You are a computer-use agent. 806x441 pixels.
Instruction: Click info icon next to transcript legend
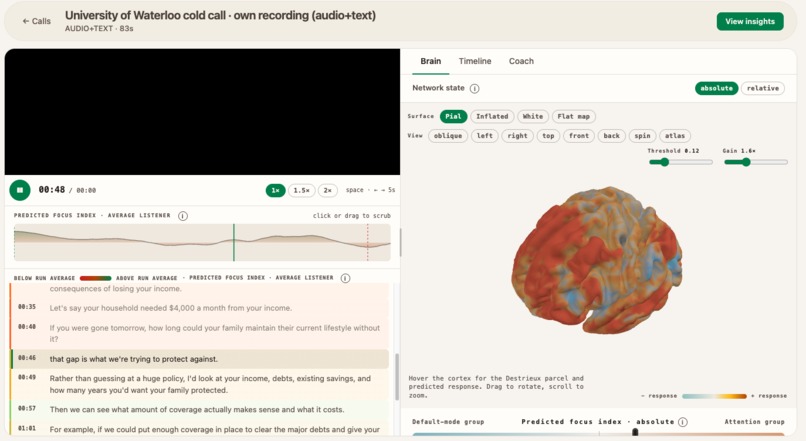(345, 278)
